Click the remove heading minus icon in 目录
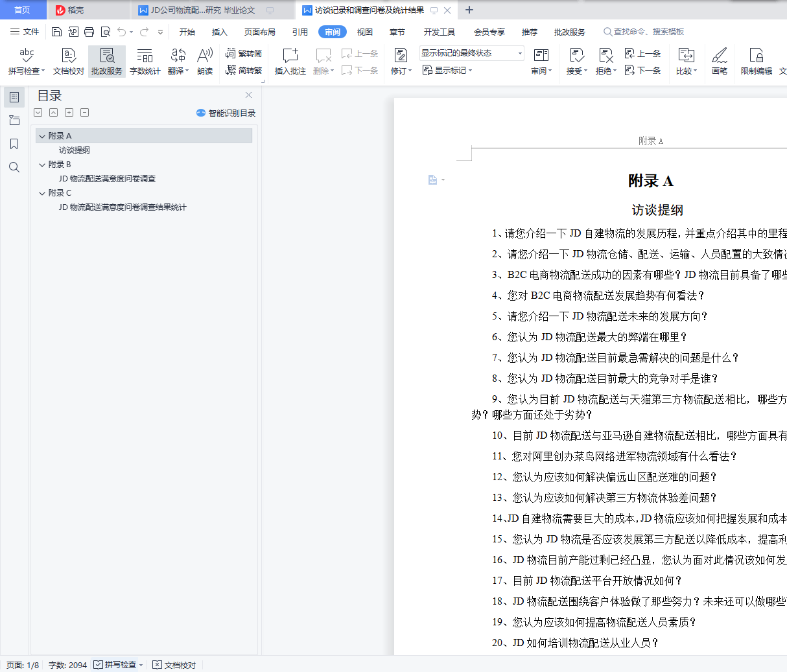787x672 pixels. coord(85,113)
